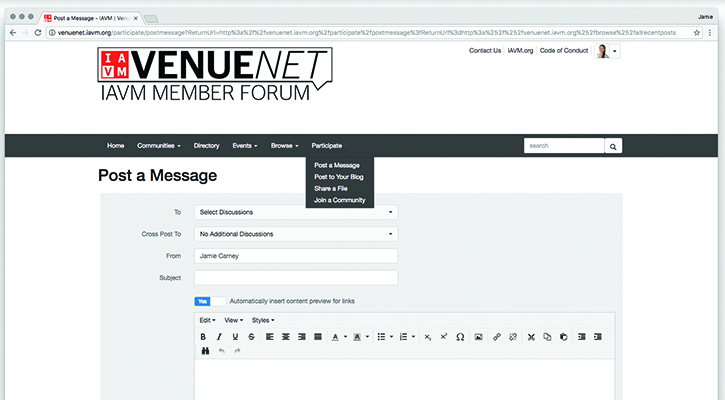Expand bulleted list style options

[x=391, y=337]
